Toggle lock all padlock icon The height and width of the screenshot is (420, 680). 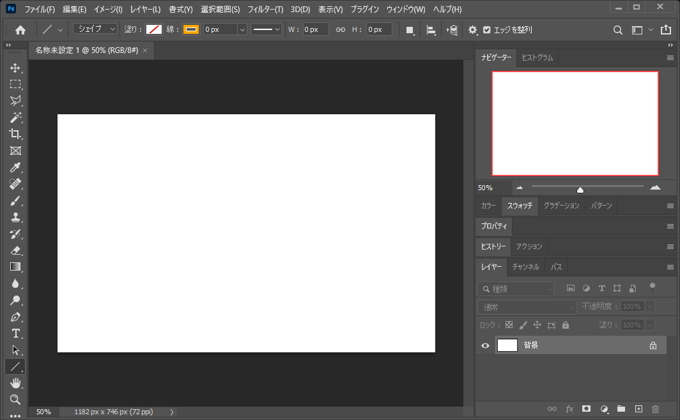pyautogui.click(x=566, y=325)
